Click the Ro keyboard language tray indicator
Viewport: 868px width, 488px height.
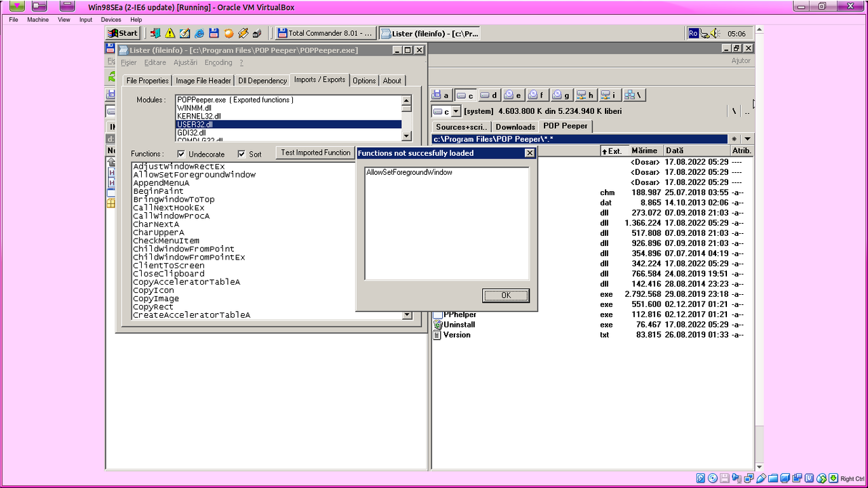click(693, 33)
